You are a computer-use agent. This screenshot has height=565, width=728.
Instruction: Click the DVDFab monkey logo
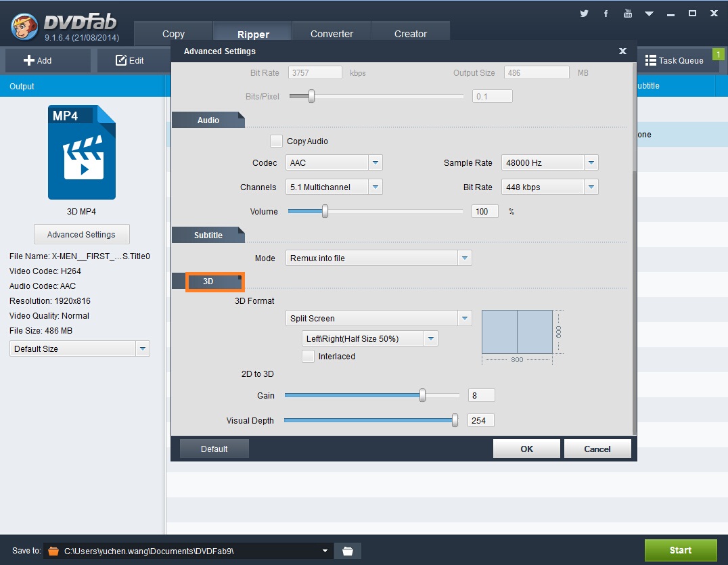24,26
